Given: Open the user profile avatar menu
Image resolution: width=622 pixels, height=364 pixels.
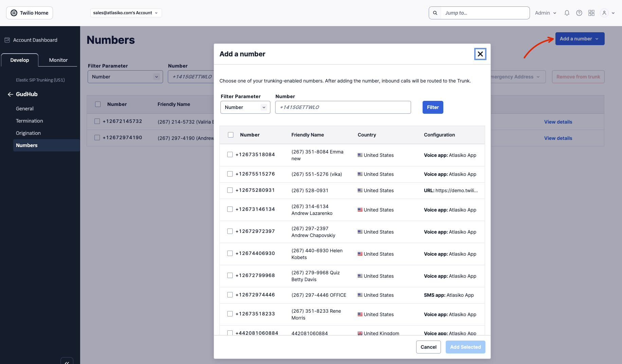Looking at the screenshot, I should point(604,13).
